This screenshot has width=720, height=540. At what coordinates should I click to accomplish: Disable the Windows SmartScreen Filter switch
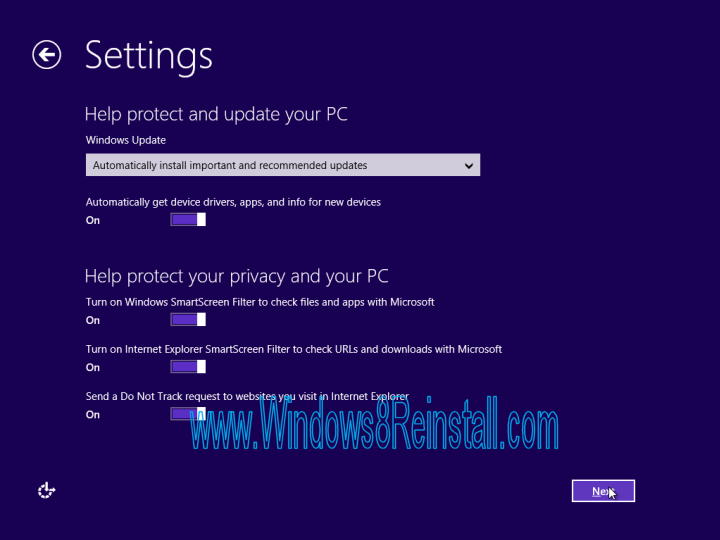tap(188, 320)
